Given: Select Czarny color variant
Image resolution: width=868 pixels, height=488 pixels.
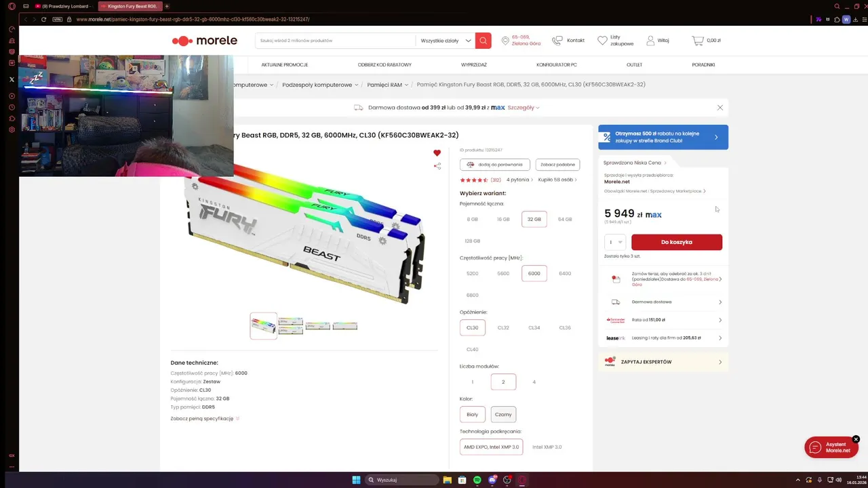Looking at the screenshot, I should [503, 414].
